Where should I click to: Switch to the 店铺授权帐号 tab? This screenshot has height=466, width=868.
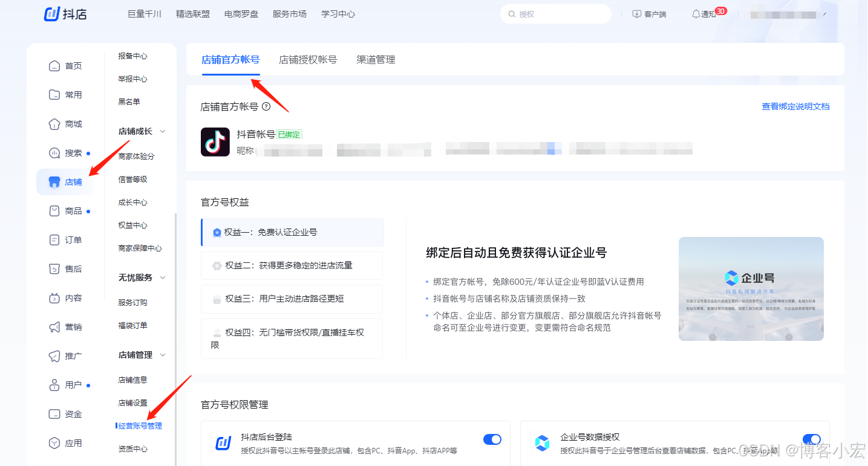point(308,59)
